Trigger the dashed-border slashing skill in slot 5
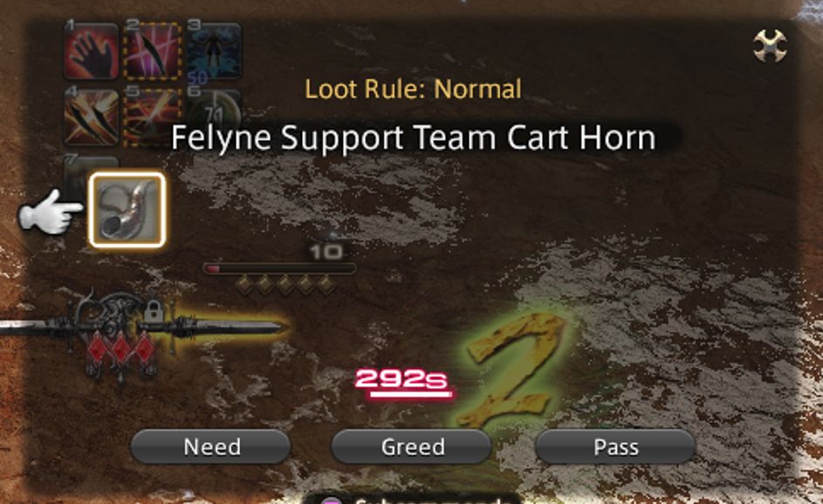The width and height of the screenshot is (823, 504). [153, 117]
